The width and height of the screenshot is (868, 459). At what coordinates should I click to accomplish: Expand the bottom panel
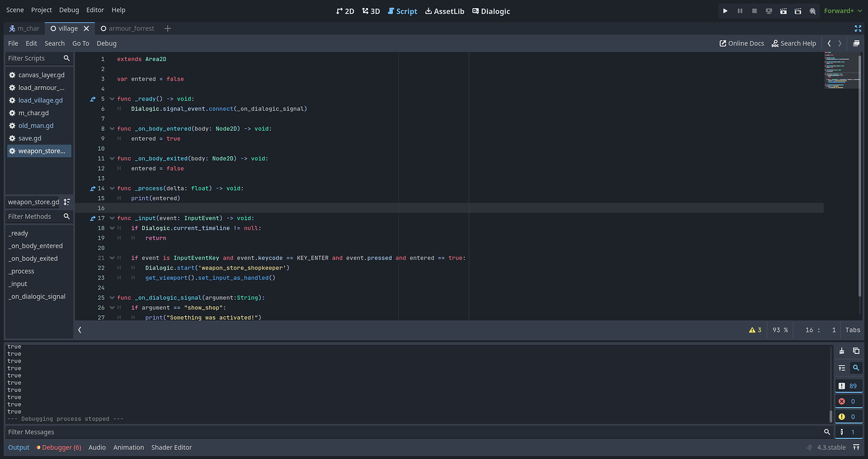(856, 448)
